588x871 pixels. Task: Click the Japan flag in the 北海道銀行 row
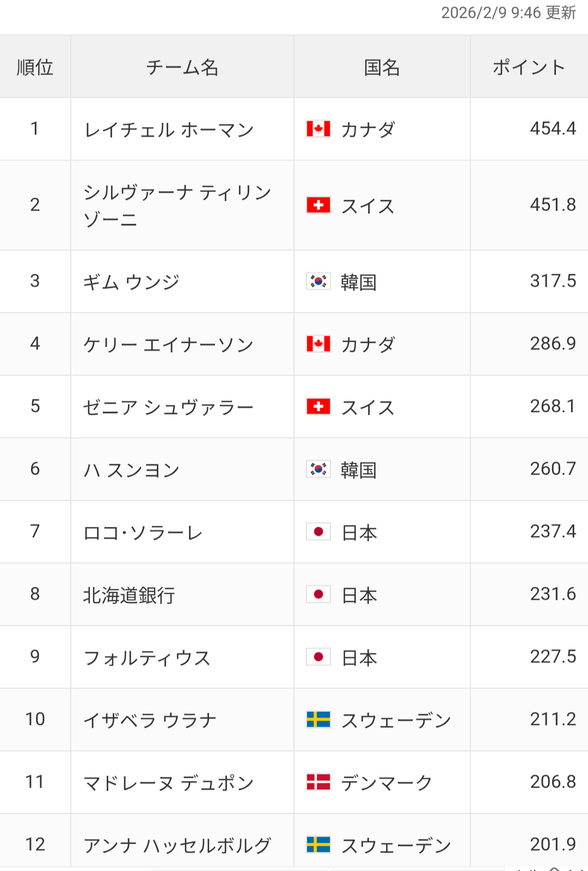[x=318, y=594]
